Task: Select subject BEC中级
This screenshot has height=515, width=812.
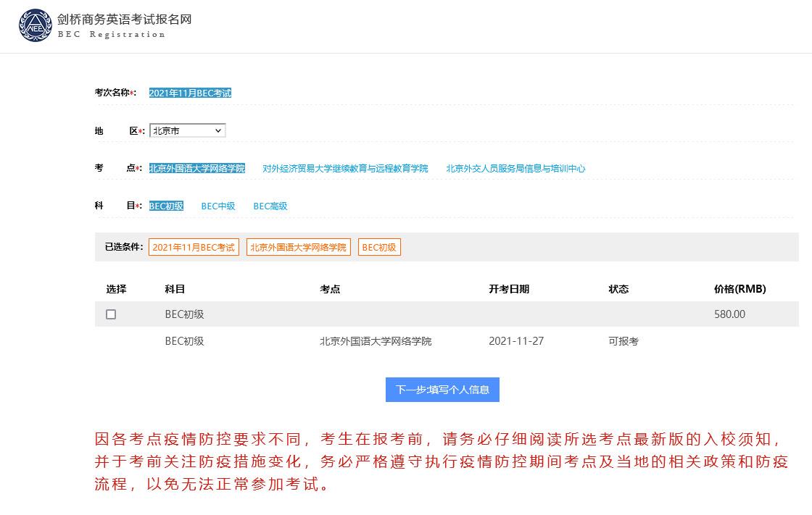Action: point(218,206)
